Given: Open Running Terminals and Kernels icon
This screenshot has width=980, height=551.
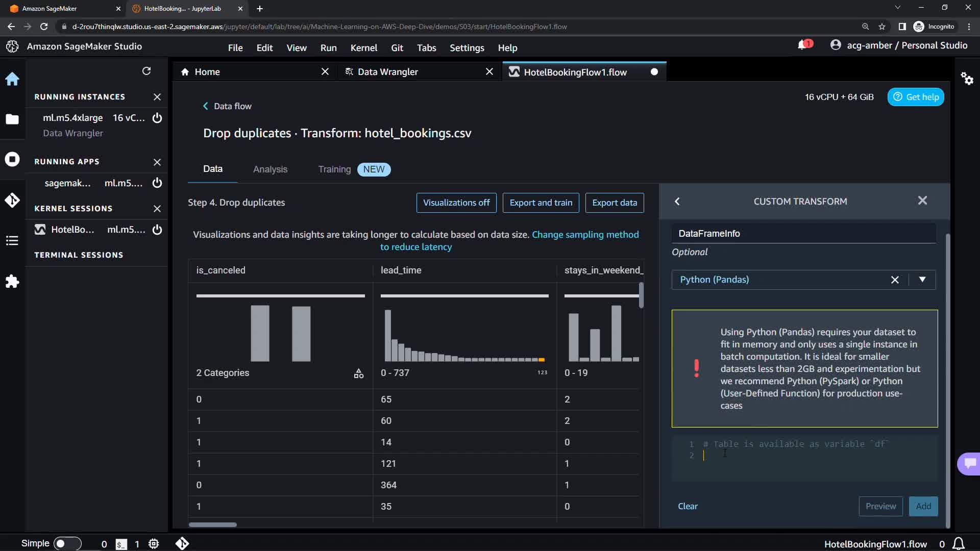Looking at the screenshot, I should (12, 160).
